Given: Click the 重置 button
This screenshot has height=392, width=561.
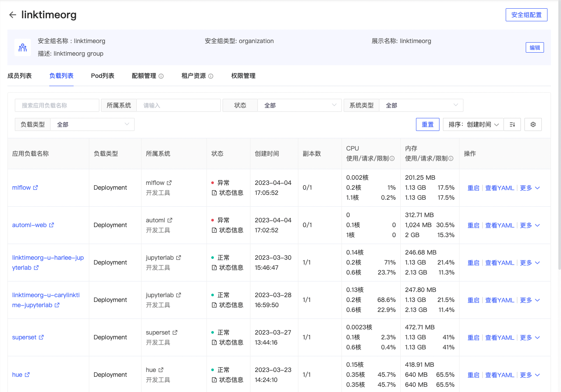Looking at the screenshot, I should [428, 124].
